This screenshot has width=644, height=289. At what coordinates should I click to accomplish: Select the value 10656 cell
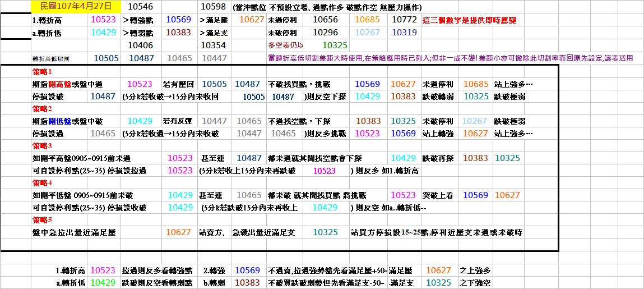click(x=325, y=20)
